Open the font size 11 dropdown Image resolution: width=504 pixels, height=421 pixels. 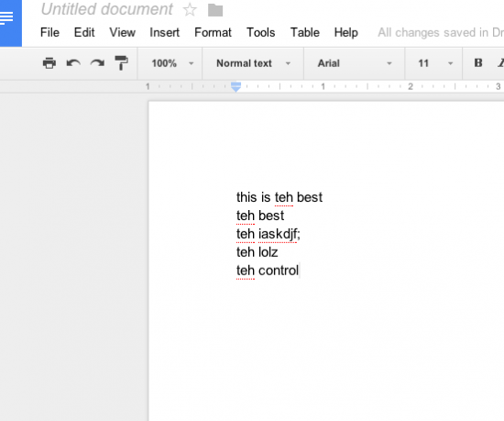coord(435,63)
